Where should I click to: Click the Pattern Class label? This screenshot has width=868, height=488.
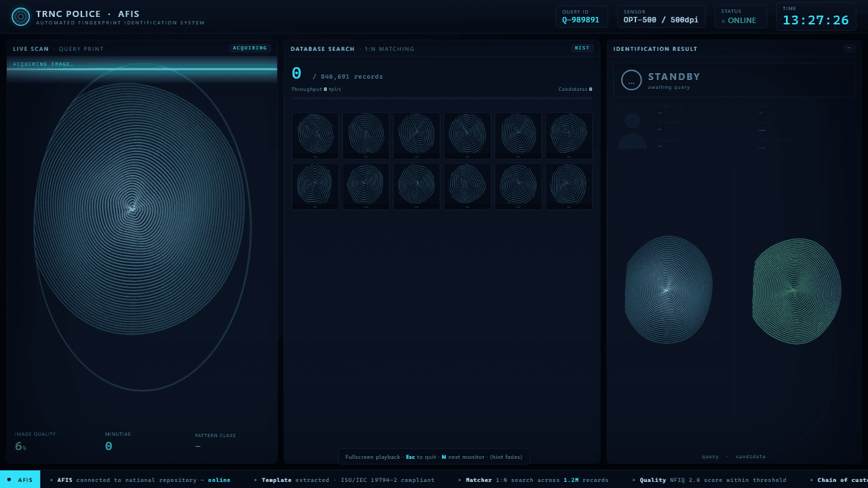pyautogui.click(x=216, y=435)
